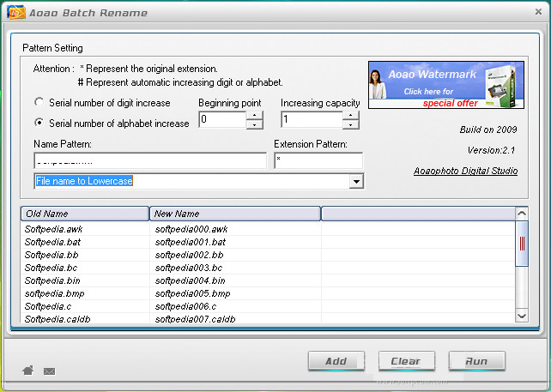Click the Aoao Batch Rename app logo
This screenshot has height=392, width=551.
15,12
